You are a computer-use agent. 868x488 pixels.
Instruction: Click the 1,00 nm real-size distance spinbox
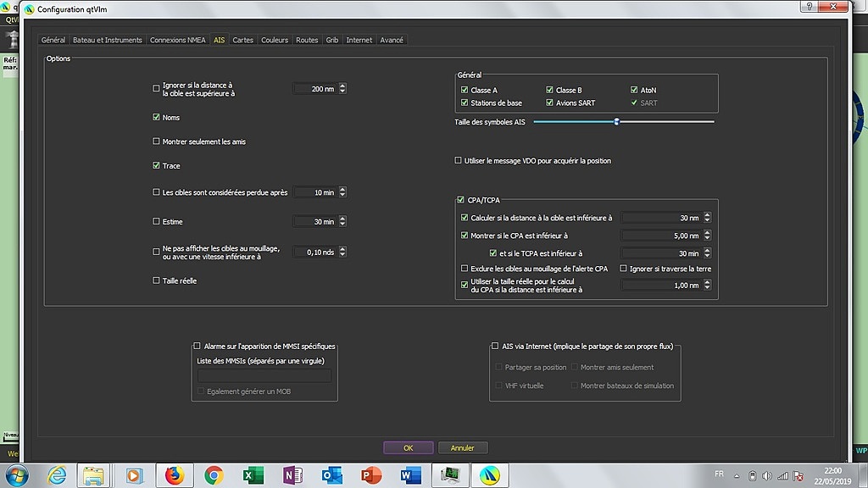(x=666, y=285)
